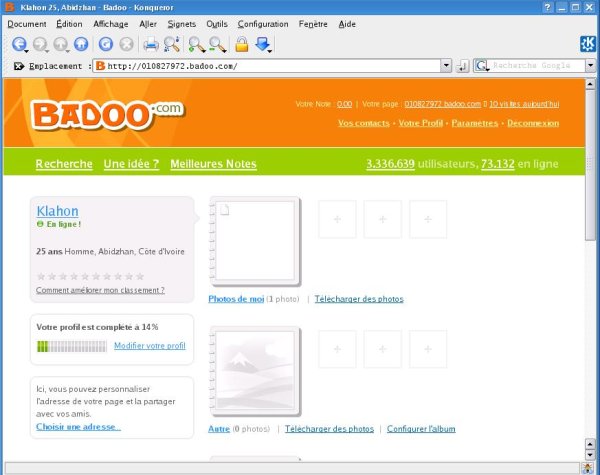Click the '10 visites aujourd'hui' link
This screenshot has height=475, width=600.
[524, 104]
